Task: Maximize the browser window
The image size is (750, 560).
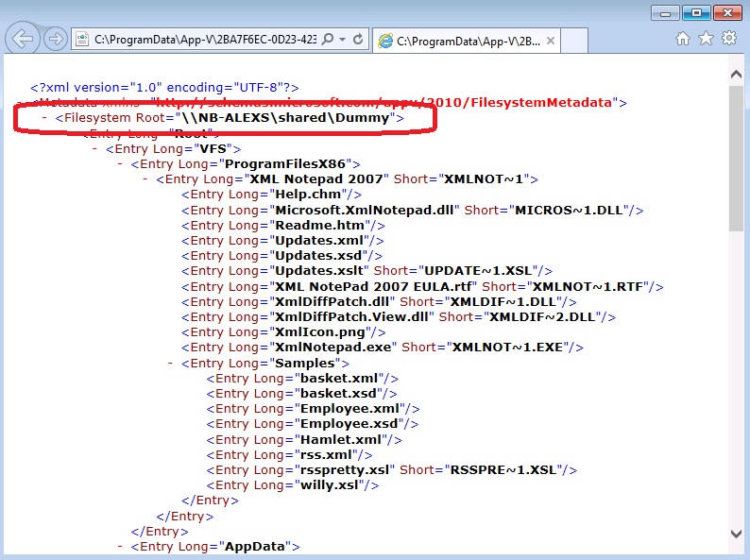Action: coord(696,13)
